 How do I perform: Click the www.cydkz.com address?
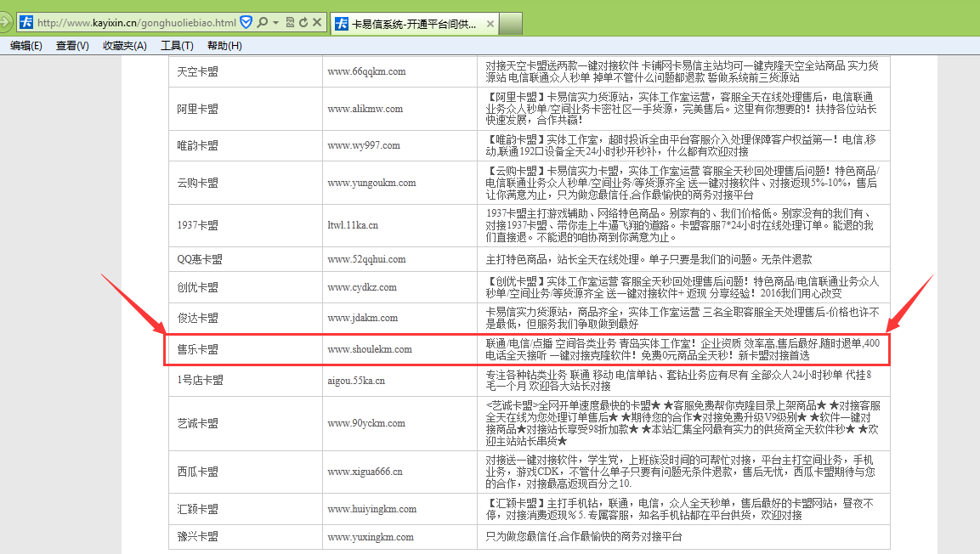[362, 287]
